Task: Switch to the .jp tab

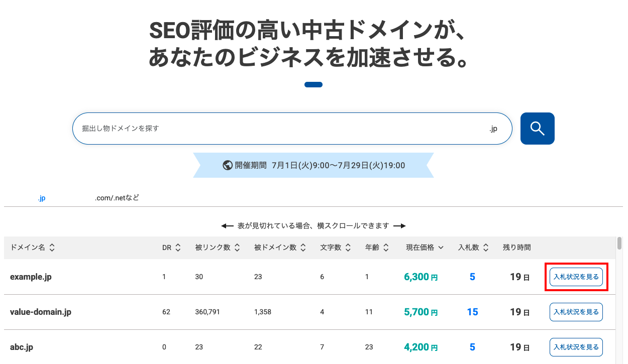Action: [41, 198]
